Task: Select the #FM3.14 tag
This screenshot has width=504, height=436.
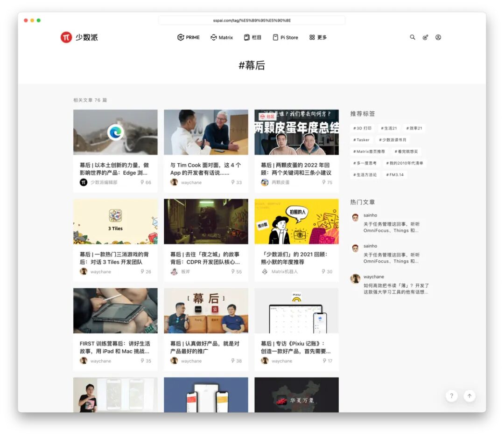Action: pyautogui.click(x=395, y=175)
